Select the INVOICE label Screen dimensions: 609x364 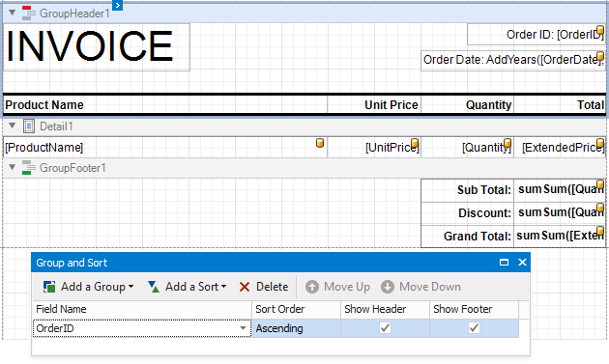[97, 46]
